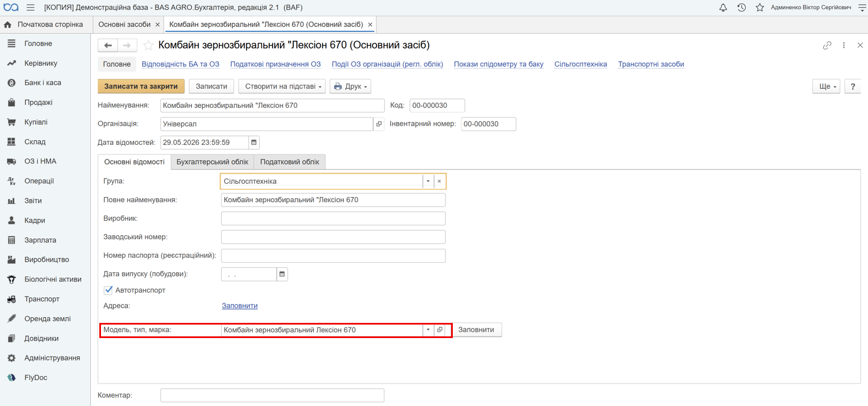Get a link to this object
Image resolution: width=868 pixels, height=406 pixels.
[827, 45]
